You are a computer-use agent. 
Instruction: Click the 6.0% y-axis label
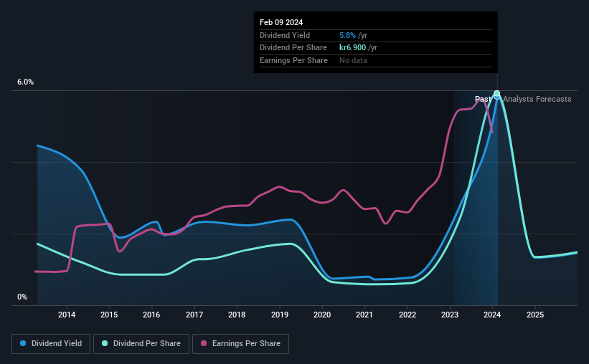[x=25, y=82]
